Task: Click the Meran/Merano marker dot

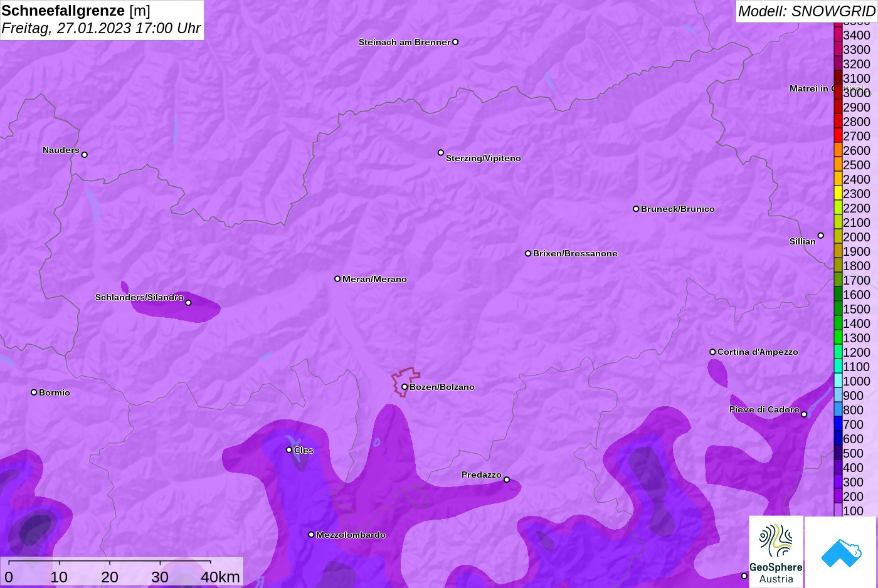Action: 337,279
